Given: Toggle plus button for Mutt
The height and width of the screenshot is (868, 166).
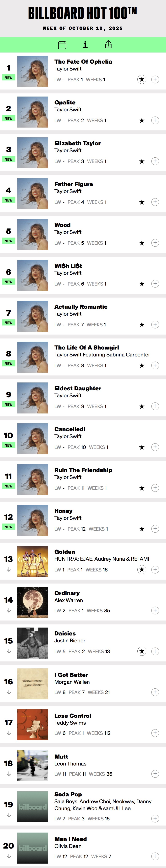Looking at the screenshot, I should click(155, 774).
